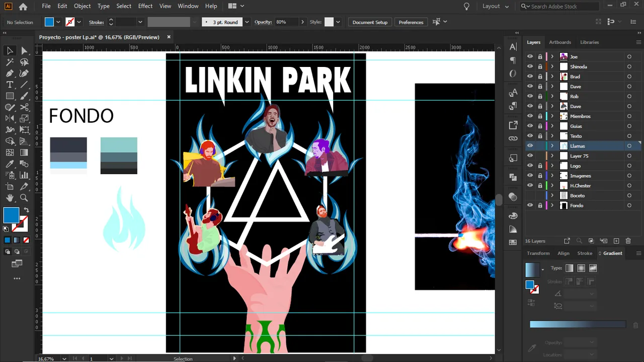The height and width of the screenshot is (362, 644).
Task: Select the Shape Builder tool
Action: point(10,141)
